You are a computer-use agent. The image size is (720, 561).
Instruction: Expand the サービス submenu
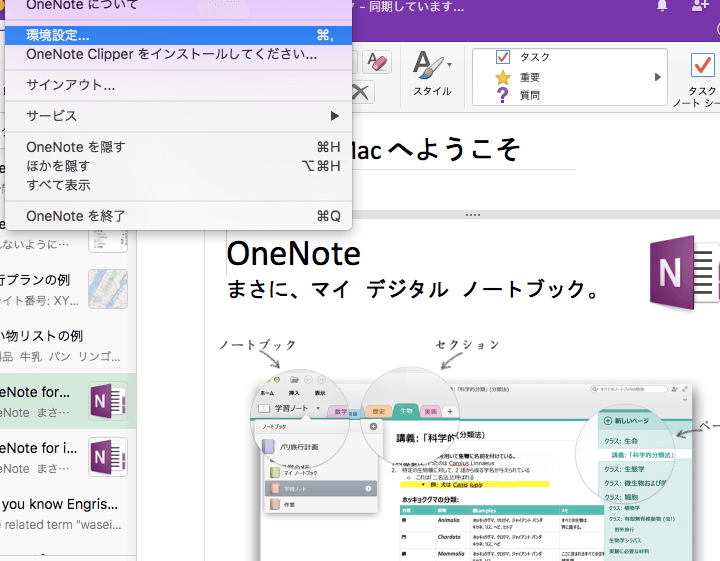178,116
